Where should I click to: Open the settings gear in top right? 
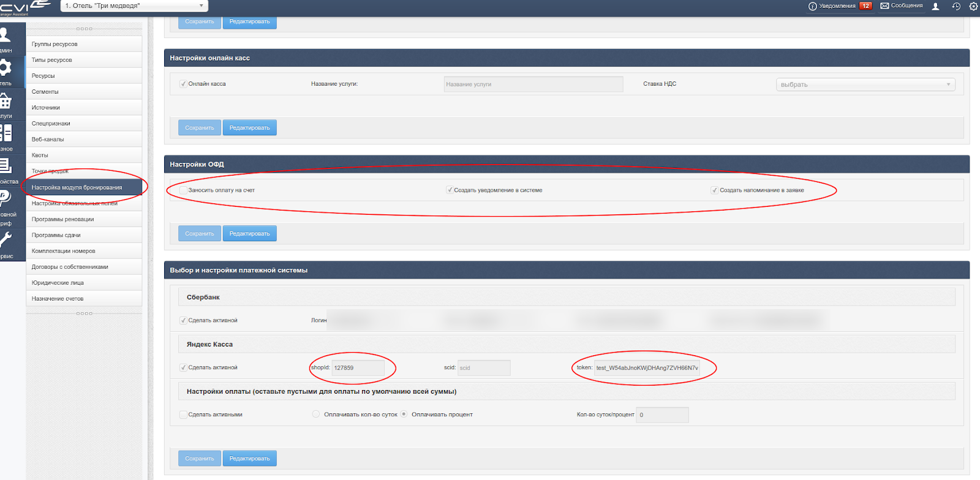click(x=973, y=6)
